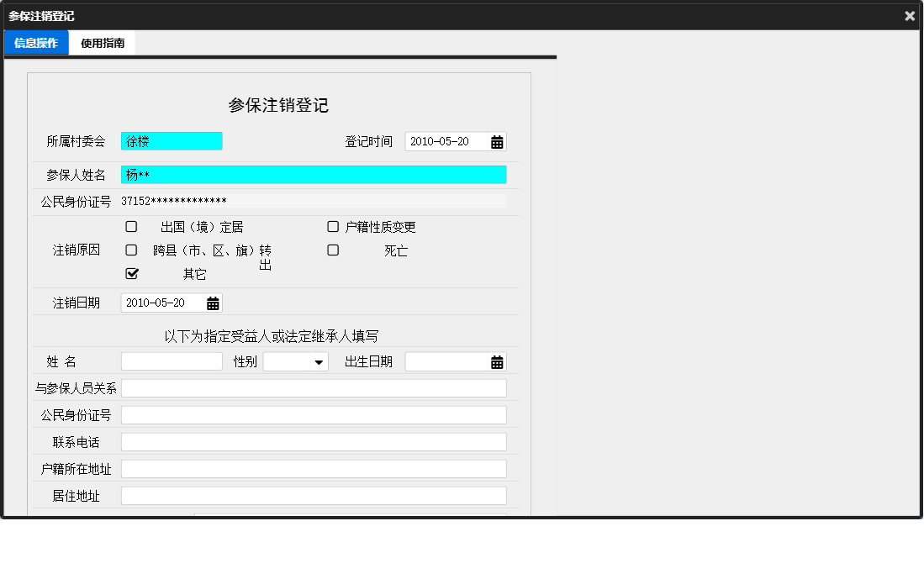
Task: Click the 户籍所在地址 field
Action: [313, 468]
